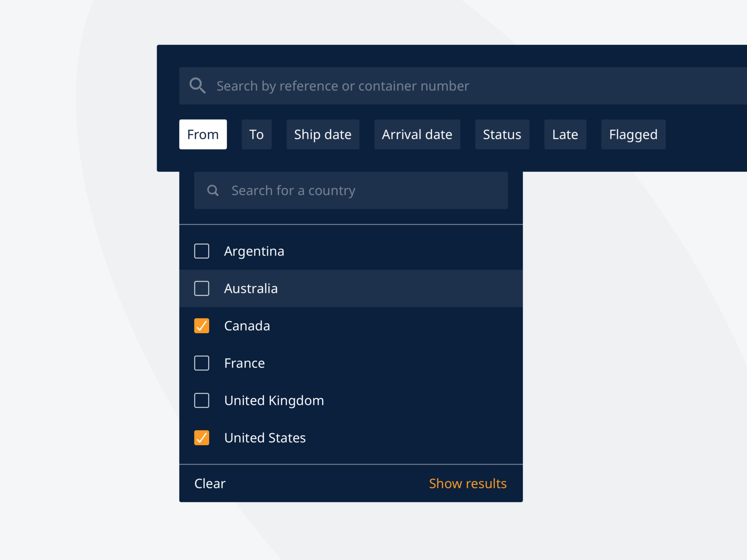
Task: Check the United Kingdom checkbox
Action: click(x=201, y=400)
